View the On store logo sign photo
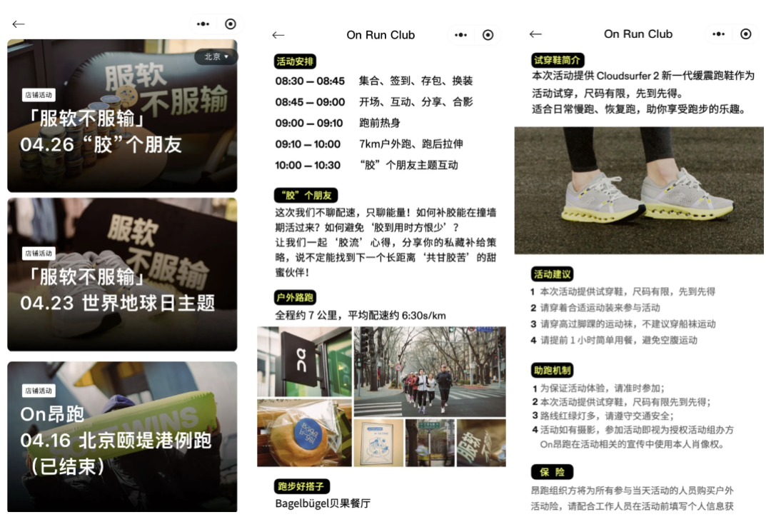 click(303, 361)
